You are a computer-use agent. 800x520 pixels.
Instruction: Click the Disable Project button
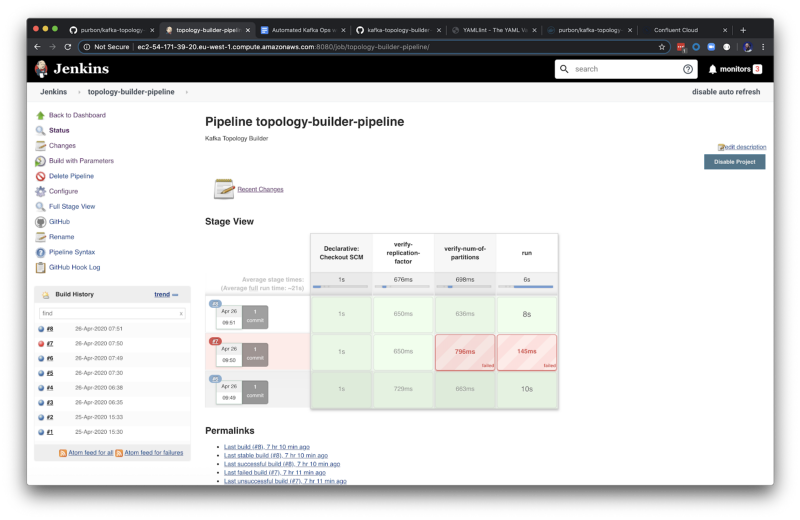[734, 162]
